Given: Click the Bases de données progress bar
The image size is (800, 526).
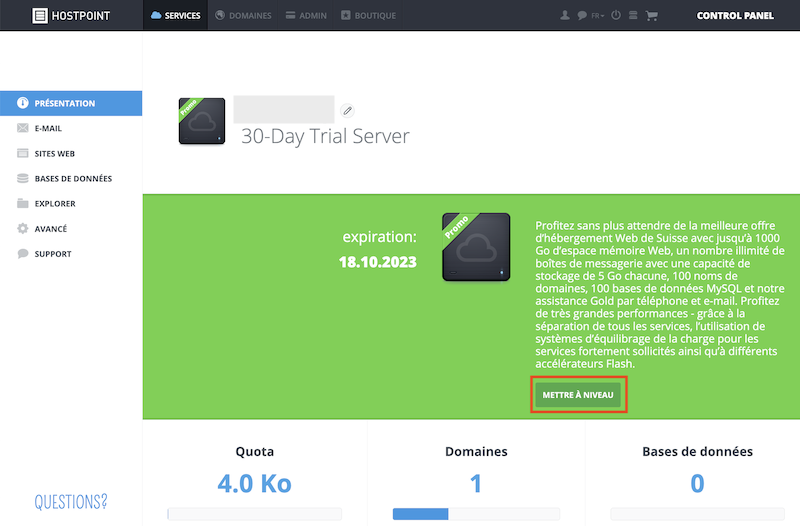Looking at the screenshot, I should [697, 514].
